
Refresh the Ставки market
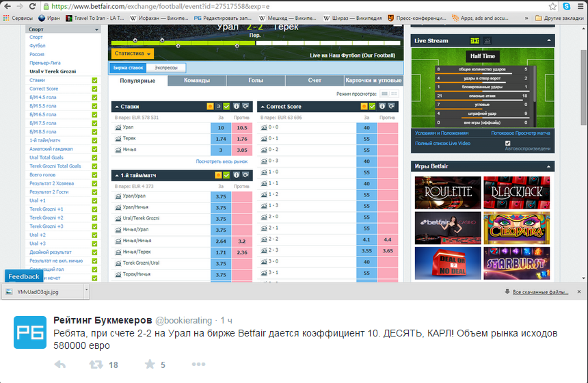click(245, 107)
